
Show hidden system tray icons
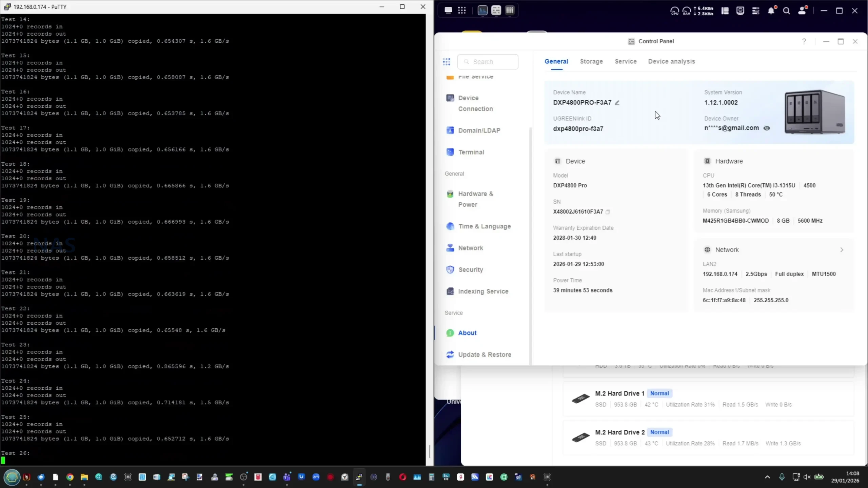point(767,477)
